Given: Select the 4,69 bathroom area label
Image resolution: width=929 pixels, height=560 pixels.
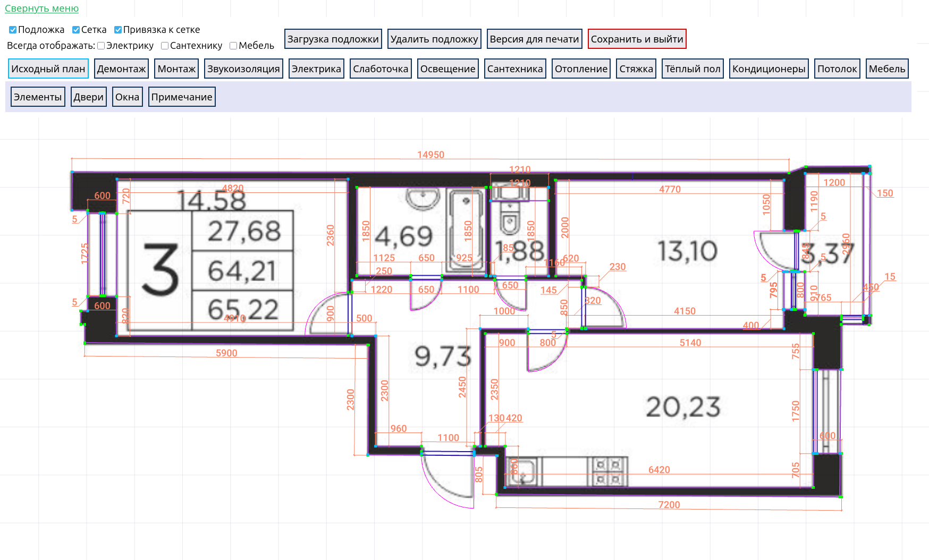Looking at the screenshot, I should pyautogui.click(x=404, y=236).
